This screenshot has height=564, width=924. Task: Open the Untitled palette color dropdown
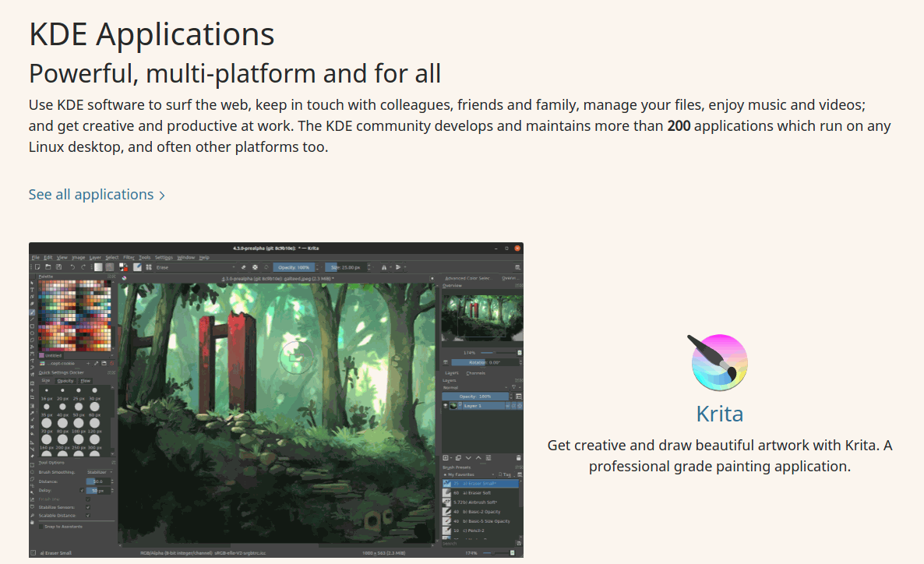(76, 355)
